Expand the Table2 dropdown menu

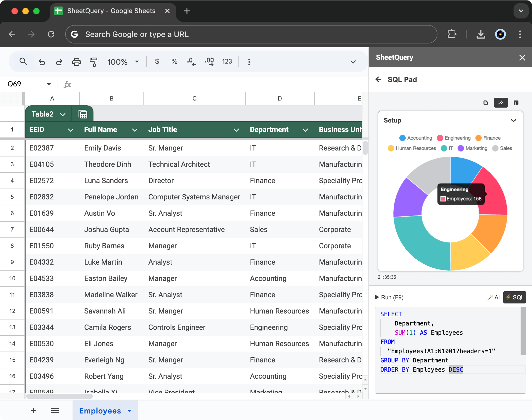[x=63, y=114]
